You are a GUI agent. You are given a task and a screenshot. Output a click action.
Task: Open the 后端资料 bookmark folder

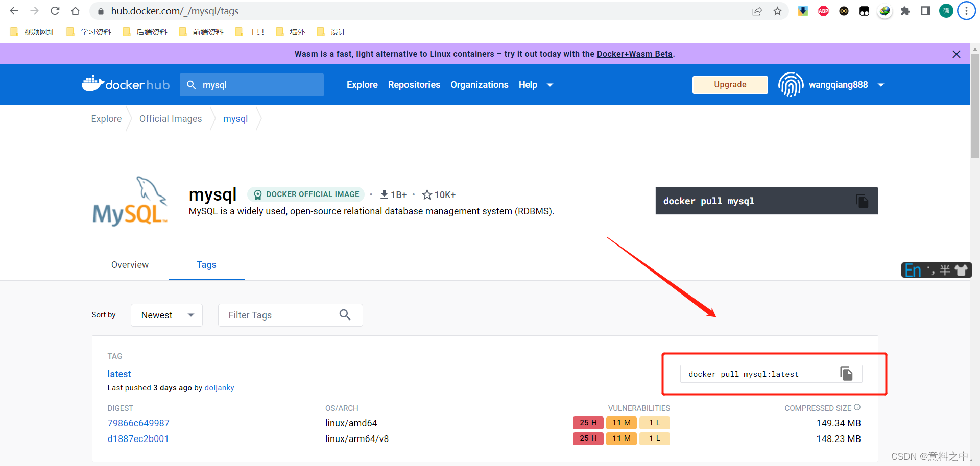click(x=145, y=32)
